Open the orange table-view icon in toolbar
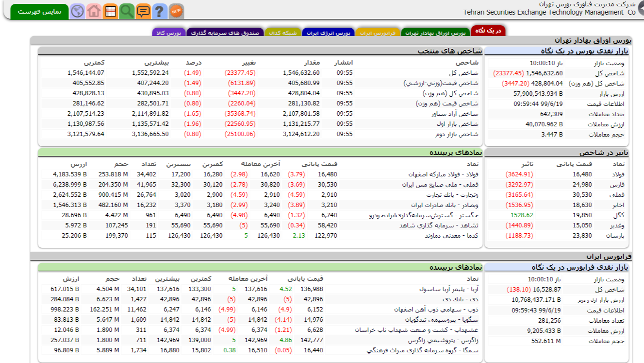644x363 pixels. [x=110, y=11]
